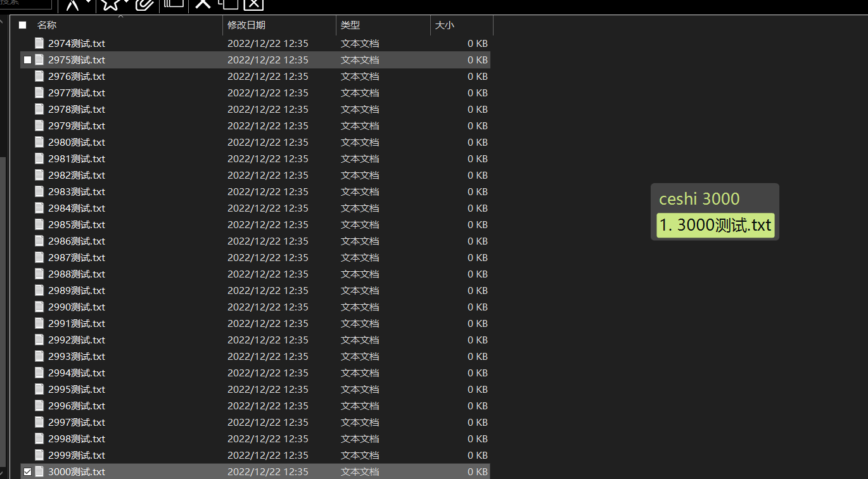Click the left pane vertical scrollbar
Image resolution: width=868 pixels, height=479 pixels.
tap(3, 253)
